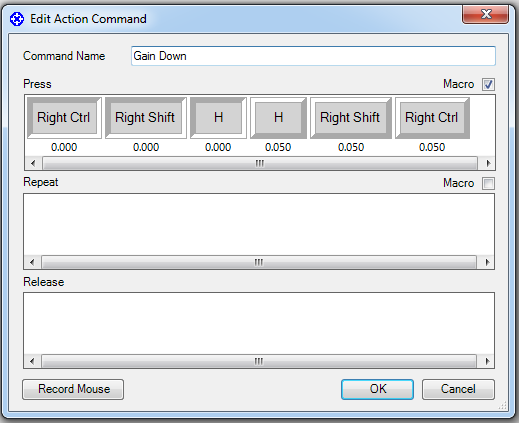
Task: Click the 0.050 delay under the second H
Action: [x=278, y=147]
